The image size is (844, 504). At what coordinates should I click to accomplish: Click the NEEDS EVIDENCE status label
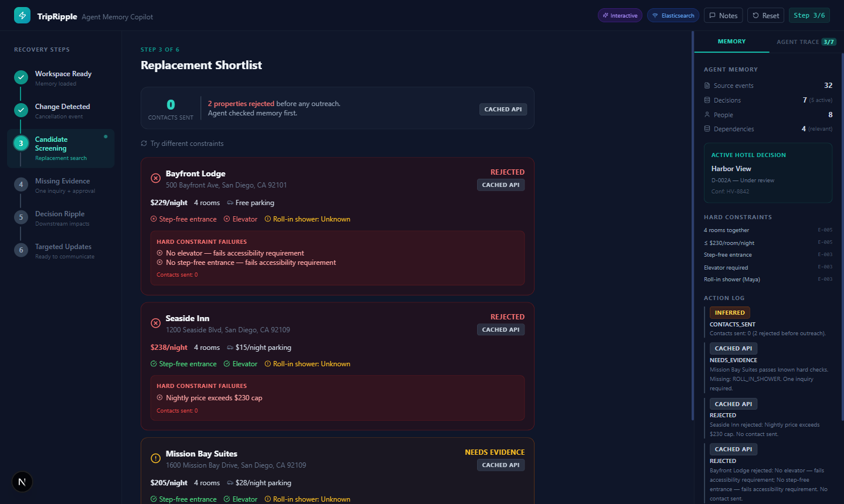pos(495,452)
